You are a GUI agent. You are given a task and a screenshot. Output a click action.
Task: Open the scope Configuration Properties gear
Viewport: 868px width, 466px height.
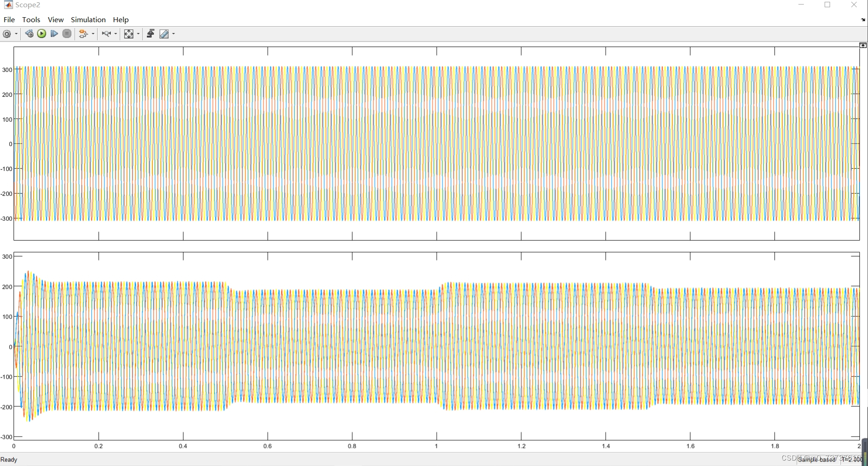tap(7, 34)
